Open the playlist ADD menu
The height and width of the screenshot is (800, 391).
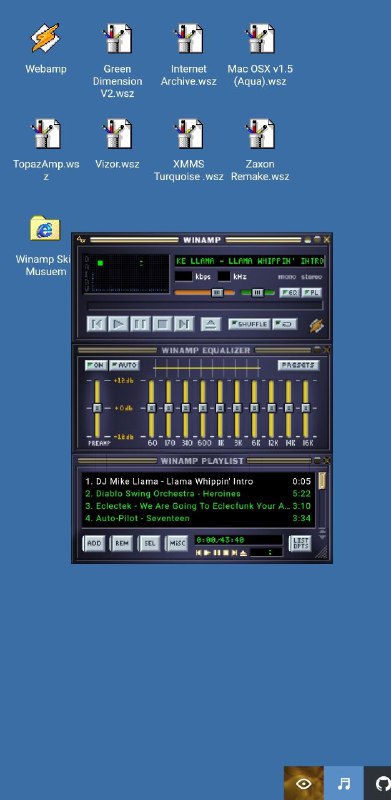(94, 543)
